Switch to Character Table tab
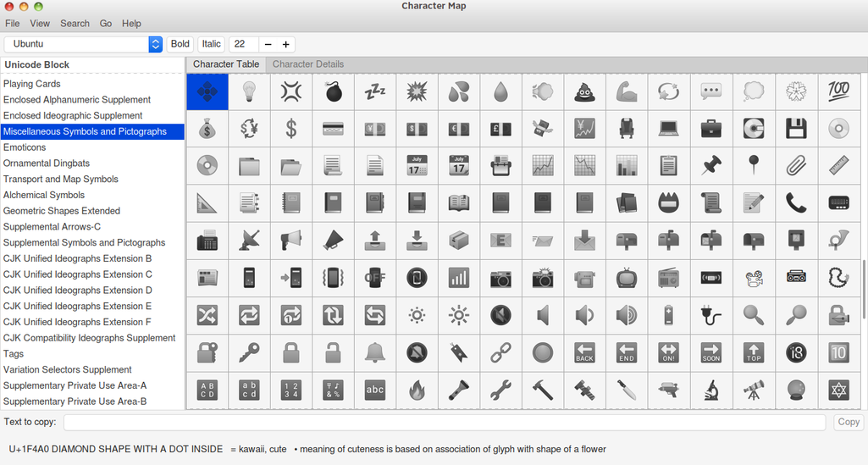Screen dimensions: 868x465 pyautogui.click(x=226, y=64)
